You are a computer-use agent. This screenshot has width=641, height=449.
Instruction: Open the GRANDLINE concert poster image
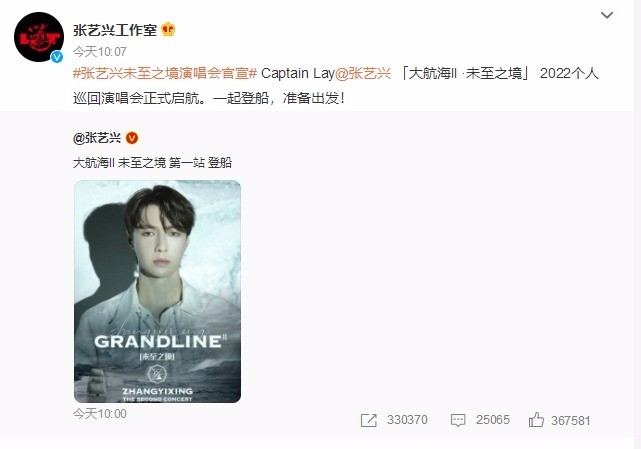[157, 291]
